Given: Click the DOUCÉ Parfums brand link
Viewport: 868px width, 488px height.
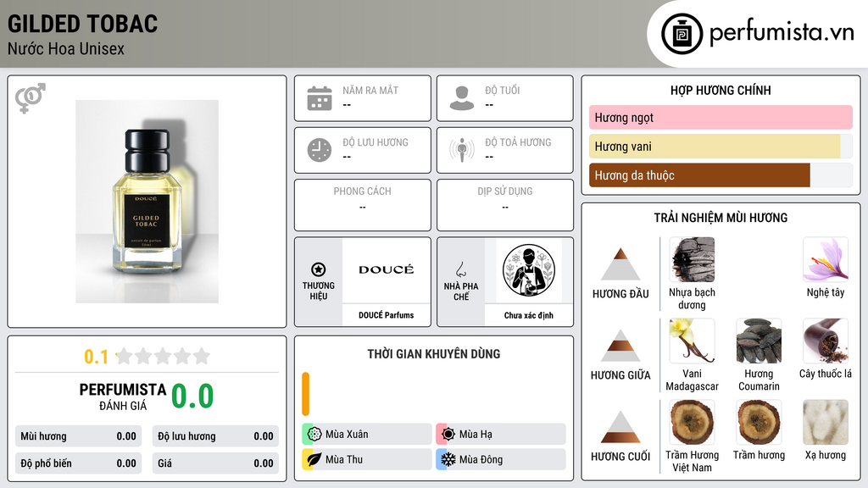Looking at the screenshot, I should [x=386, y=315].
